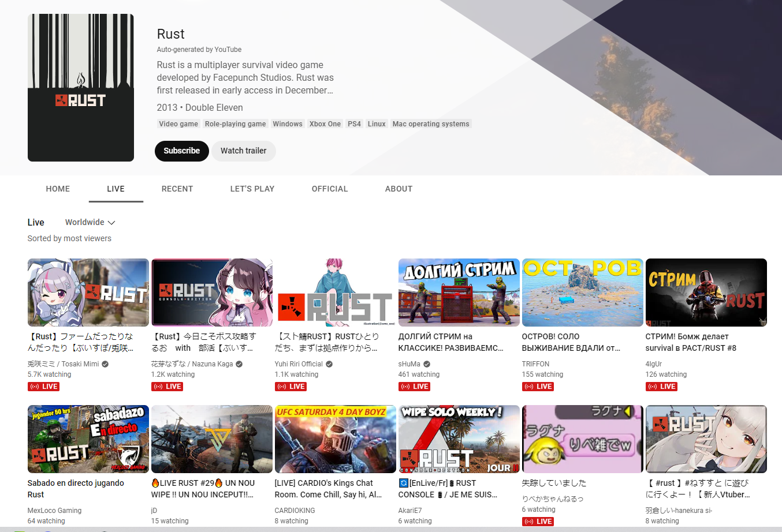Open the Yuhi Riri Official channel name

(299, 364)
